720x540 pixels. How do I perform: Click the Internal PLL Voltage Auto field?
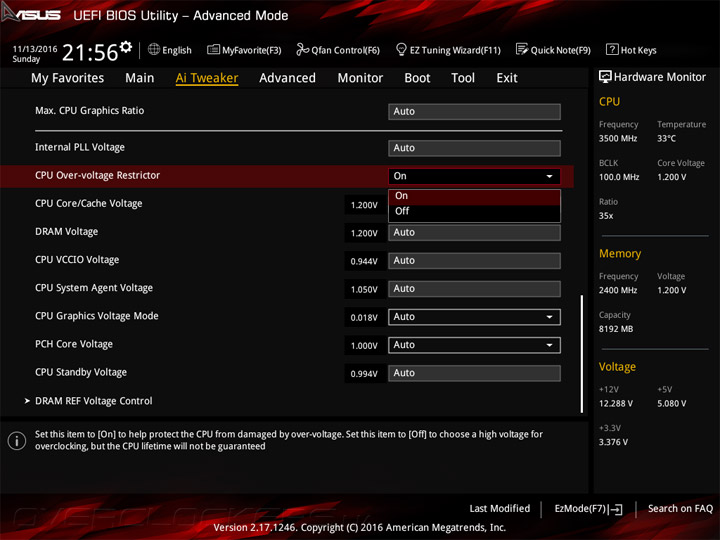[474, 148]
